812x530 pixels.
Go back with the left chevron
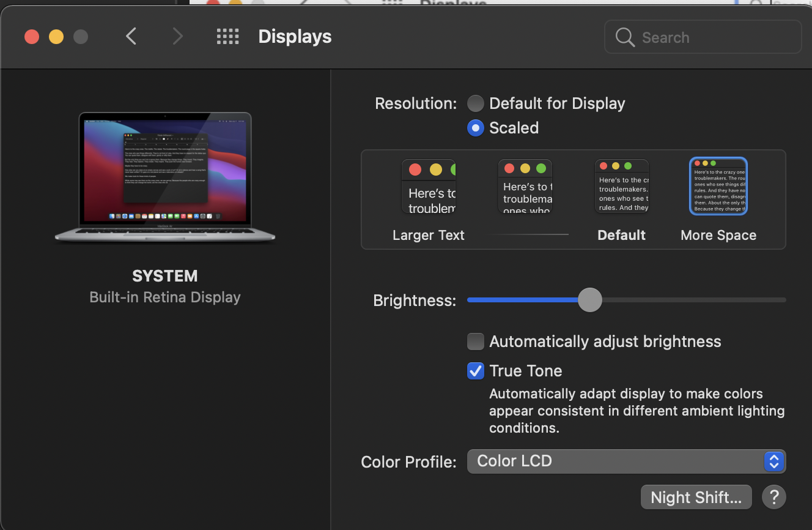tap(131, 37)
